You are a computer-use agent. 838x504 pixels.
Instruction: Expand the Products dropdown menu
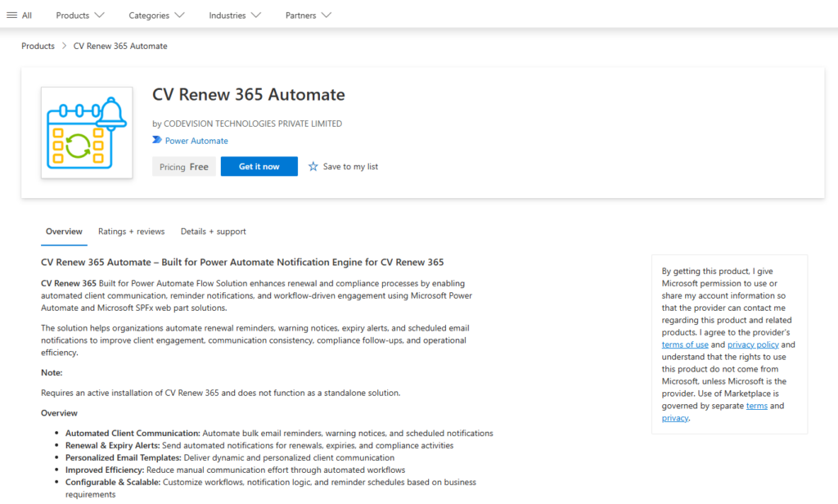[x=80, y=16]
